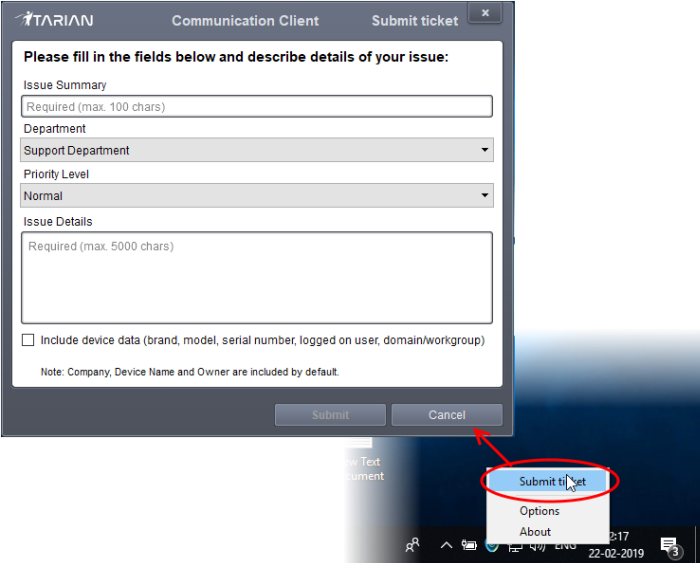Enable the Include device data checkbox
The width and height of the screenshot is (700, 563).
pos(28,340)
